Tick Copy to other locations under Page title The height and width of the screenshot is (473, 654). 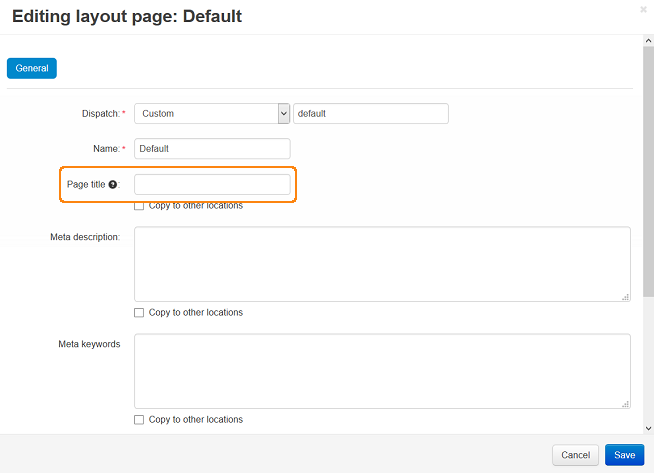tap(139, 206)
